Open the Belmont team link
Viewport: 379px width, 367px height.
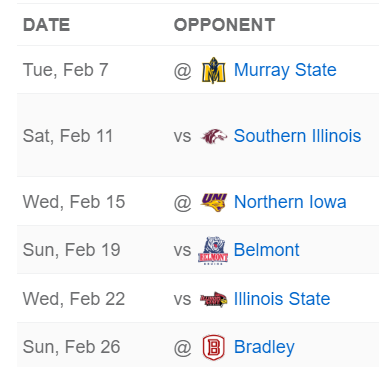point(266,250)
